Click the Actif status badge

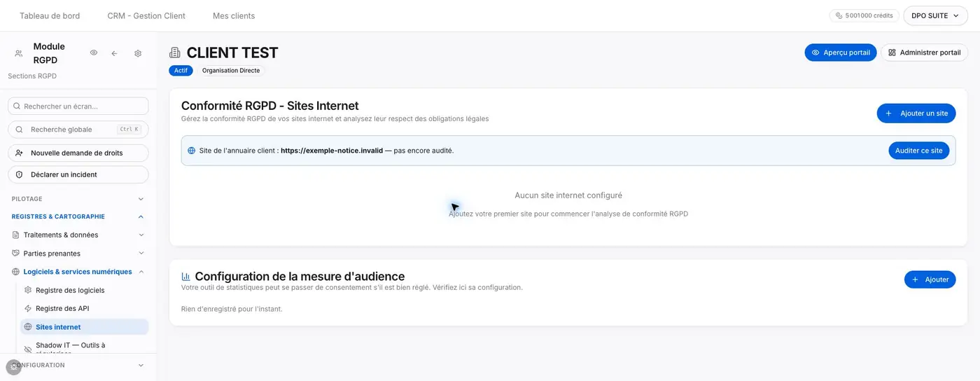coord(181,71)
